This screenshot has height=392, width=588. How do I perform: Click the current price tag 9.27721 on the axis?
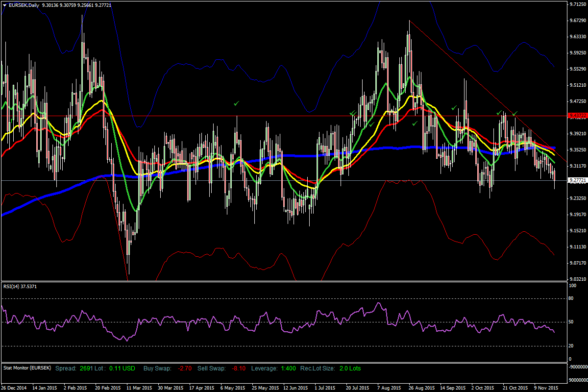577,180
